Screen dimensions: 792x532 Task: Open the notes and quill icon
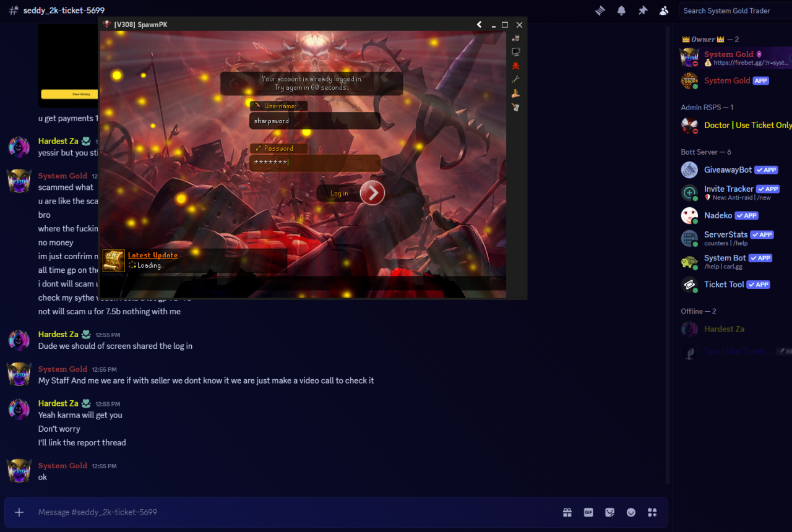point(515,107)
